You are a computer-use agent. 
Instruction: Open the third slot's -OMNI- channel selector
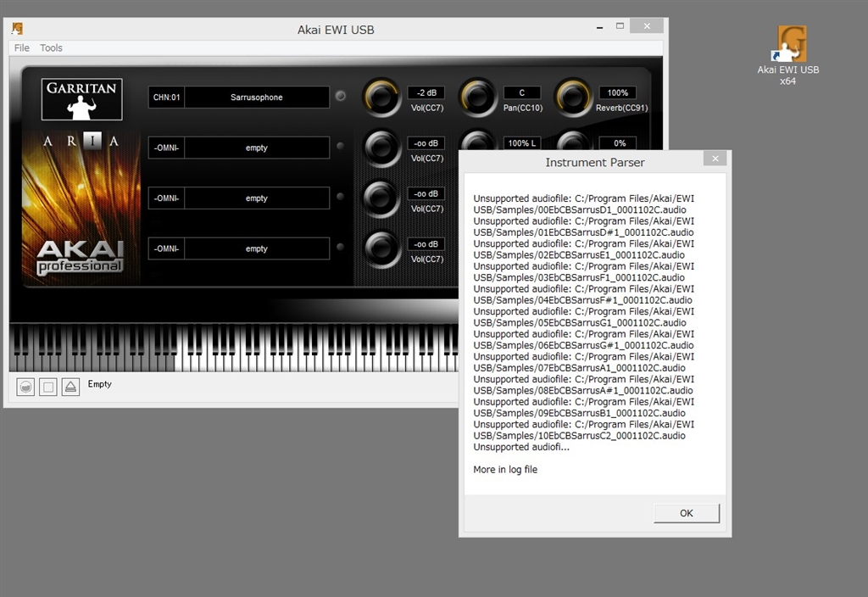(x=167, y=198)
